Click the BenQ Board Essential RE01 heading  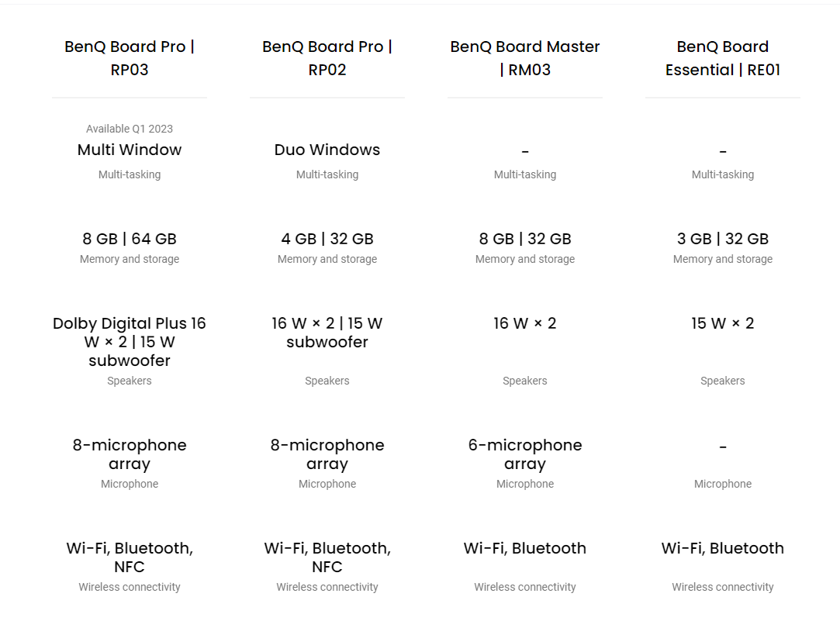pos(723,58)
